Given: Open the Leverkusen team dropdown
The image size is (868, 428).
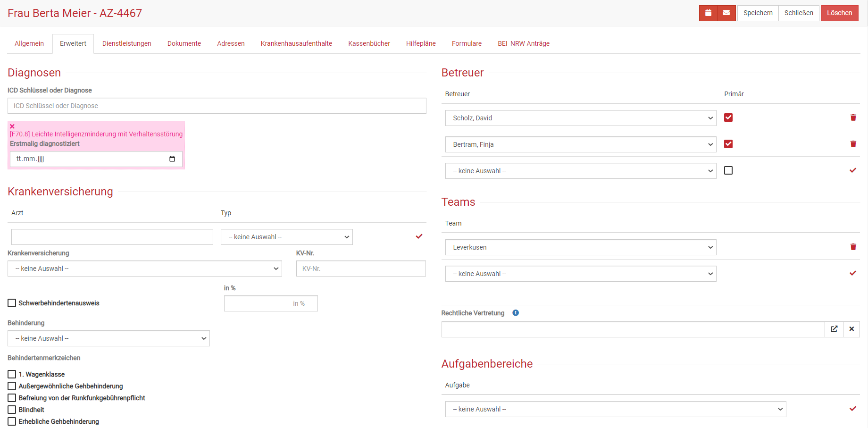Looking at the screenshot, I should pyautogui.click(x=581, y=247).
